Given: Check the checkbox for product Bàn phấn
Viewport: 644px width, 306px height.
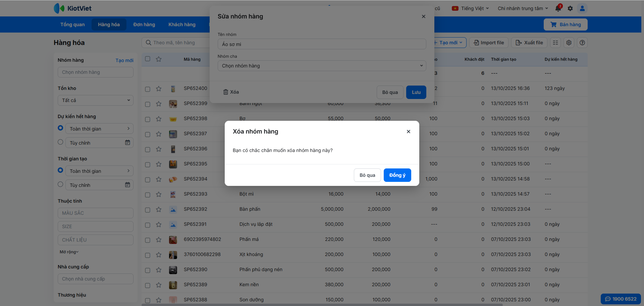Looking at the screenshot, I should [148, 210].
